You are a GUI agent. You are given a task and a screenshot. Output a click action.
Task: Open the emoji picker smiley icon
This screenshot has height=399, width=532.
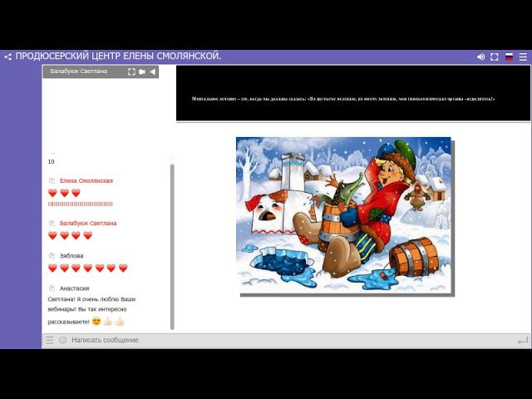[63, 340]
